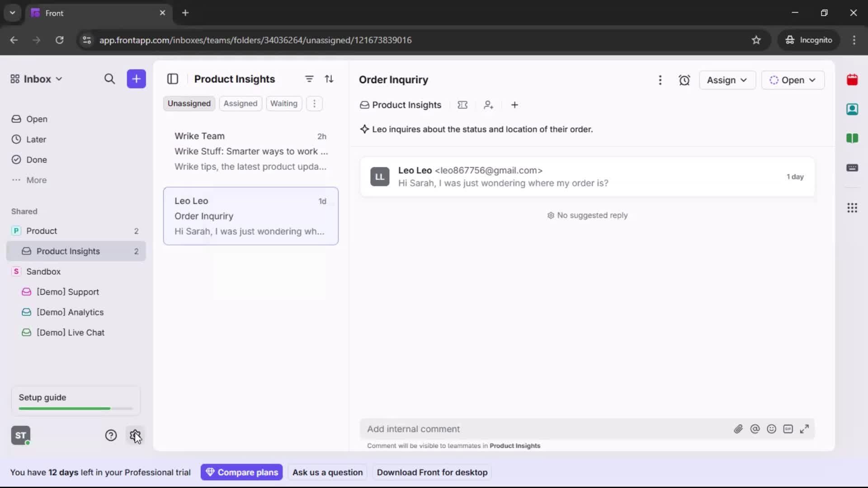Select the Leo Leo Order Inquriry conversation
868x488 pixels.
click(251, 216)
